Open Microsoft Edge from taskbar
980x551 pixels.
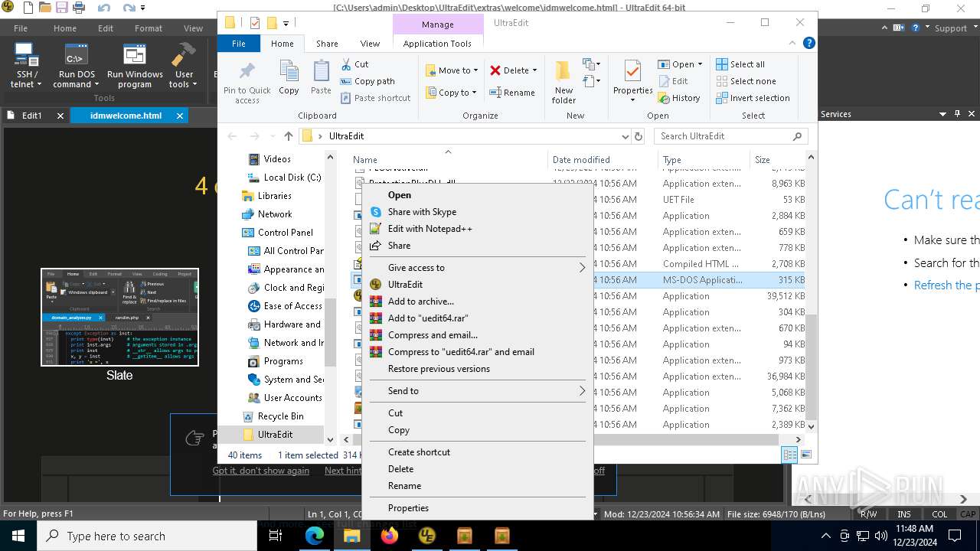click(315, 536)
